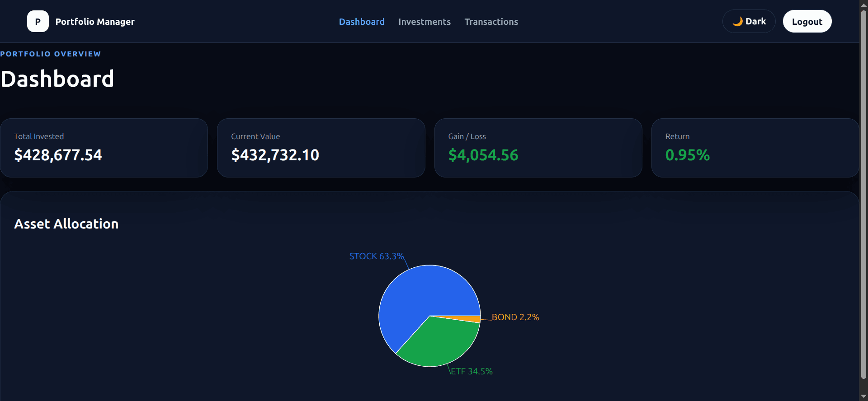Click the Total Invested amount $428,677.54
Image resolution: width=868 pixels, height=401 pixels.
pyautogui.click(x=58, y=155)
